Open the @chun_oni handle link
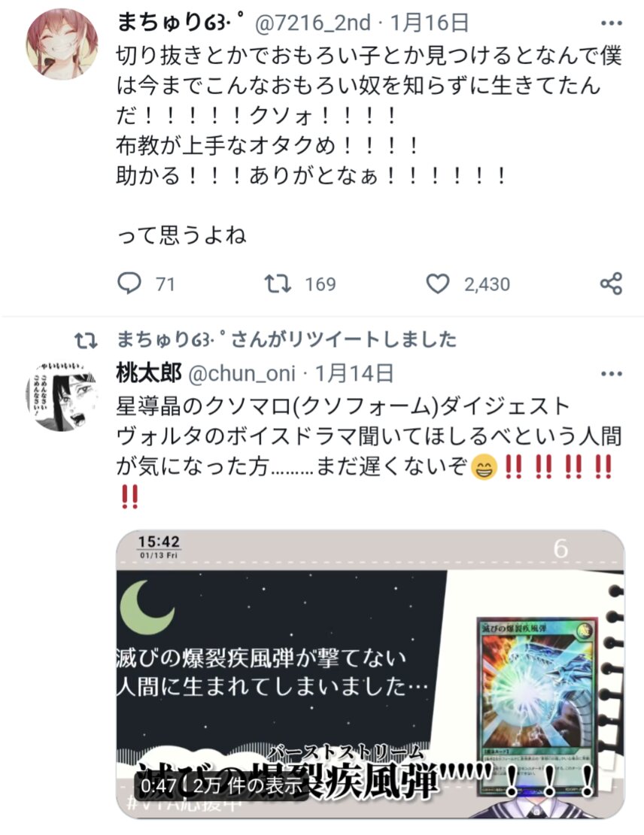 point(241,374)
